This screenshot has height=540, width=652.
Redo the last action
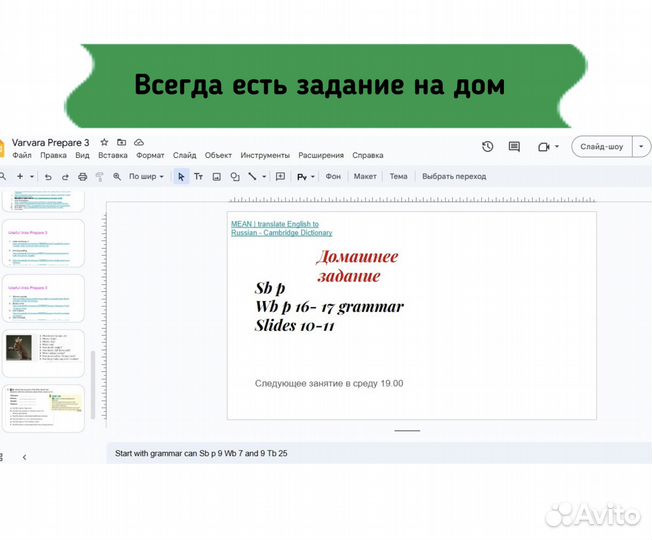(65, 177)
